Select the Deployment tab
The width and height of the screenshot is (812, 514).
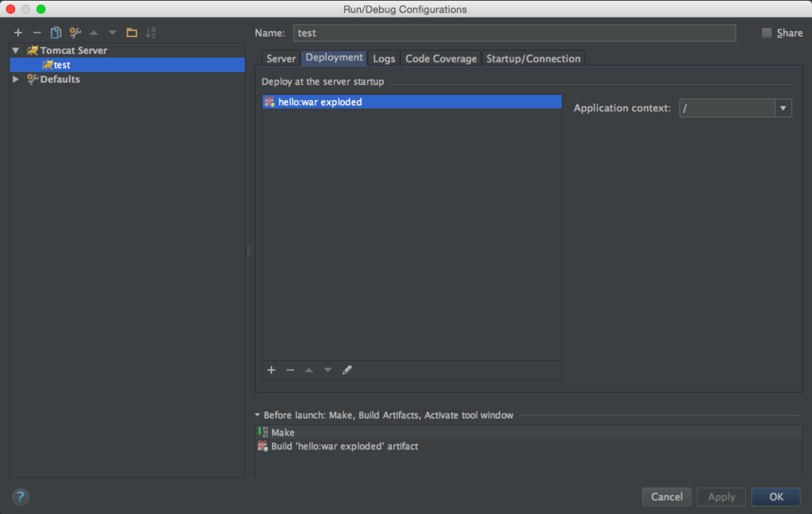point(334,58)
